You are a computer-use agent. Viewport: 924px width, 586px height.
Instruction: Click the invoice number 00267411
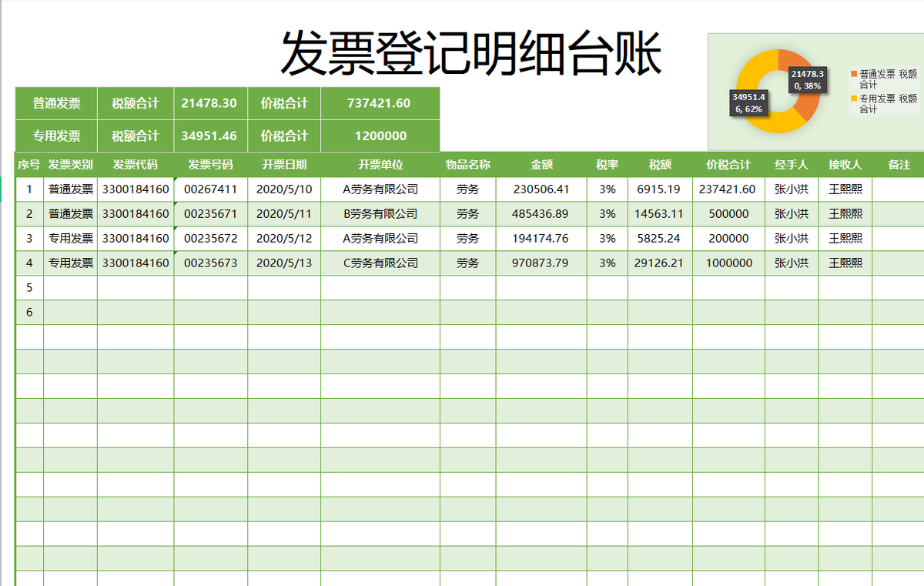click(x=209, y=189)
